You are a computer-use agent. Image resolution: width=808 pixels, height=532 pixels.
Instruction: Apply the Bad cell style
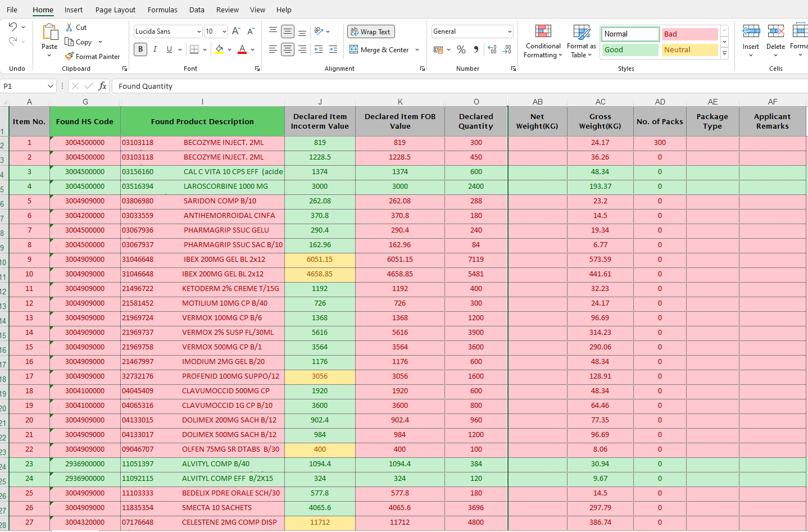click(690, 34)
